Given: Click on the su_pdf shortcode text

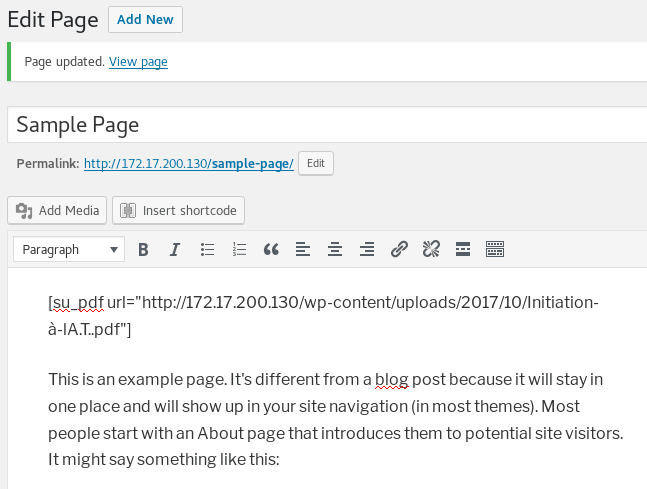Looking at the screenshot, I should click(x=323, y=316).
